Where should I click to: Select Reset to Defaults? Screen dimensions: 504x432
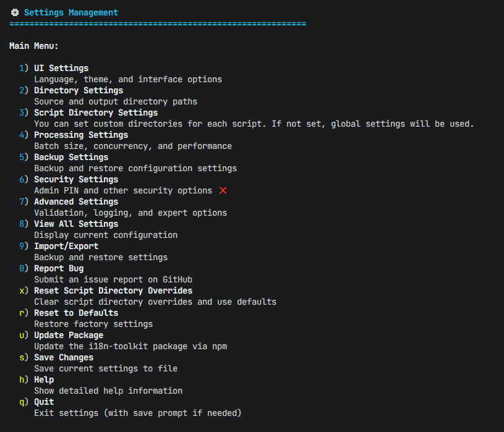[75, 313]
